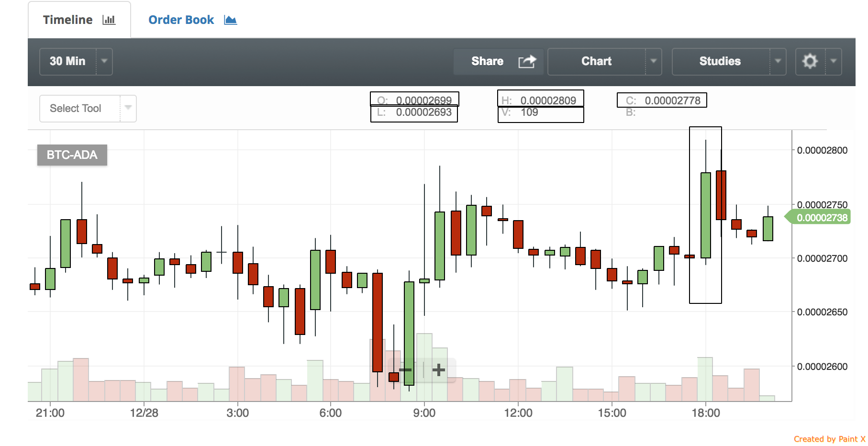Open the Studies button
This screenshot has height=446, width=868.
pyautogui.click(x=720, y=61)
